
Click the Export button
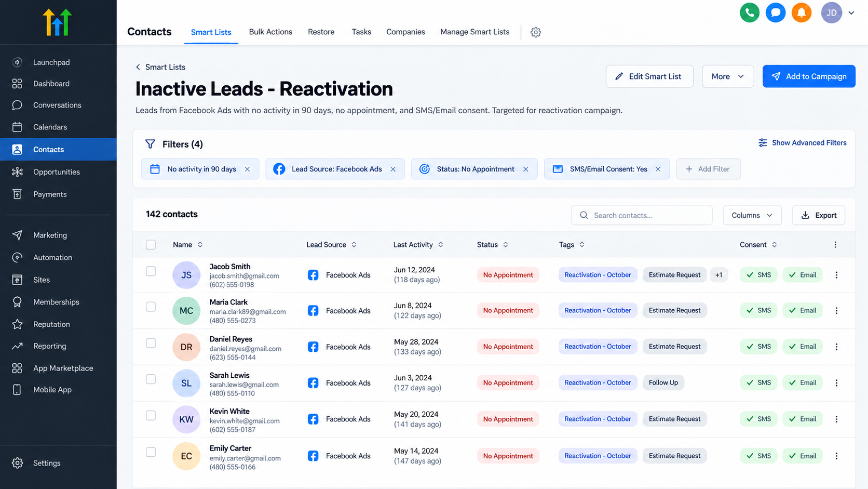pos(819,215)
